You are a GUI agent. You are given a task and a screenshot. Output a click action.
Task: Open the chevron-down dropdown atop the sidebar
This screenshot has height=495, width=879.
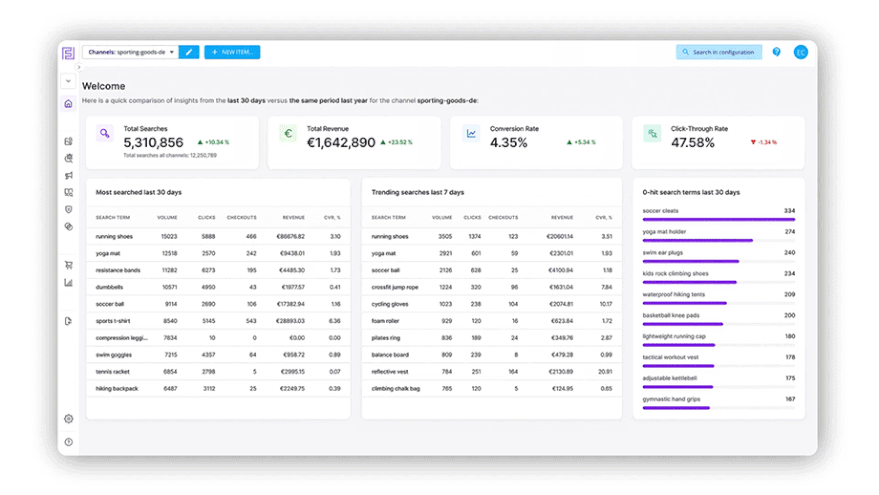68,81
